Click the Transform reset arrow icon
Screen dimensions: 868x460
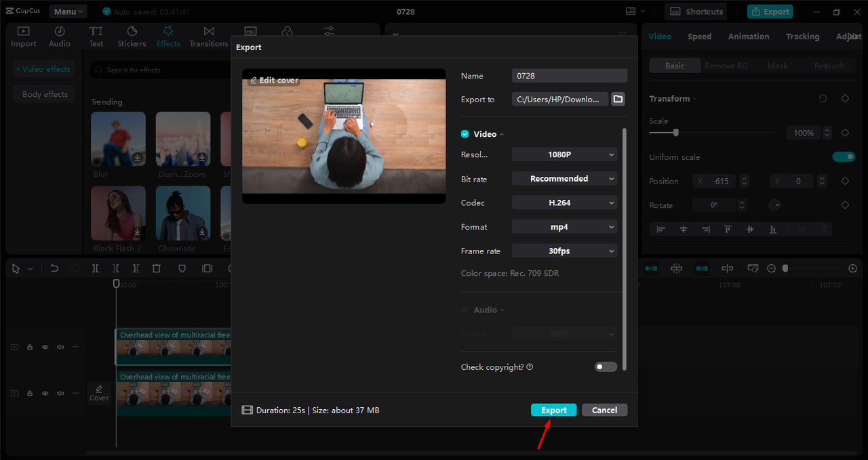tap(823, 99)
